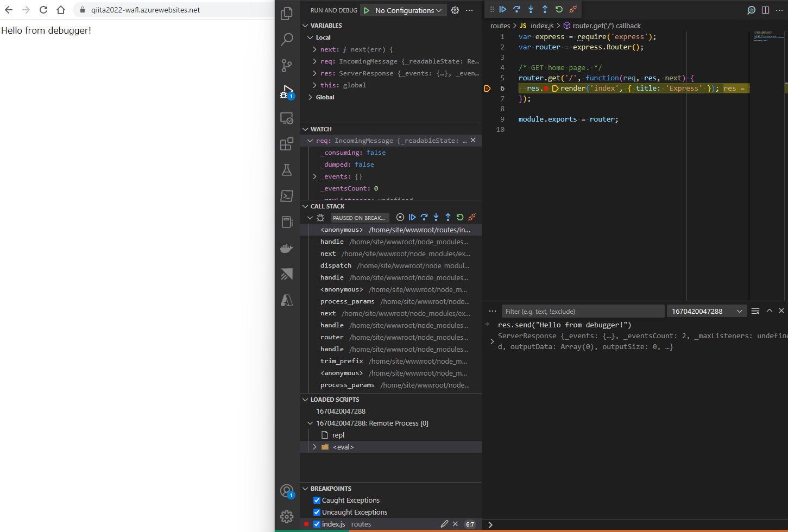
Task: Collapse the LOADED SCRIPTS section
Action: 391,400
